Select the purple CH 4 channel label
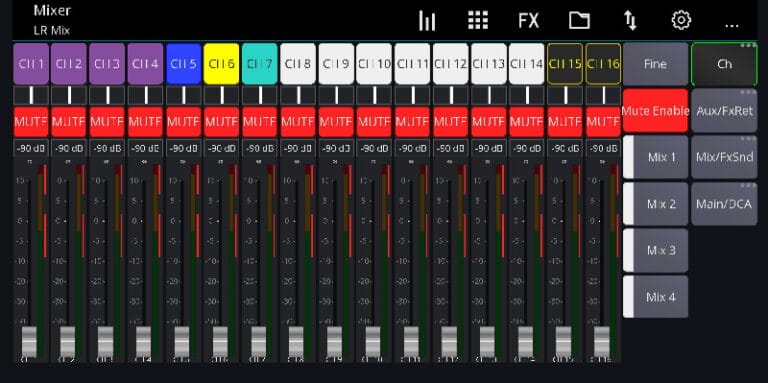 [145, 64]
